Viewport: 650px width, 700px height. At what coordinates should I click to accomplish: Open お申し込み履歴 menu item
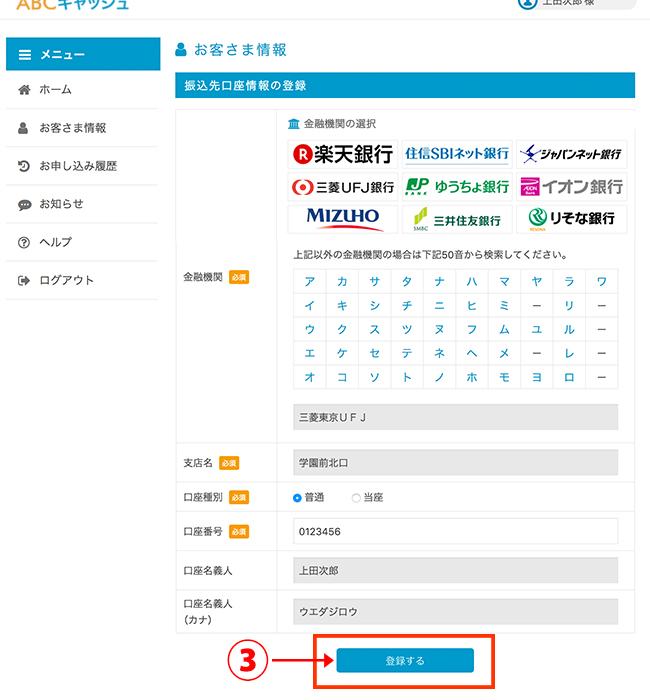[x=82, y=166]
